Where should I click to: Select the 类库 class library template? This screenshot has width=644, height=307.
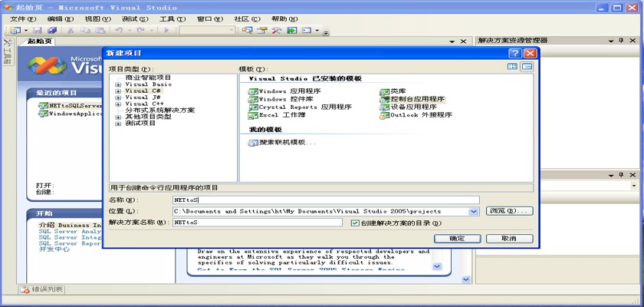click(393, 91)
